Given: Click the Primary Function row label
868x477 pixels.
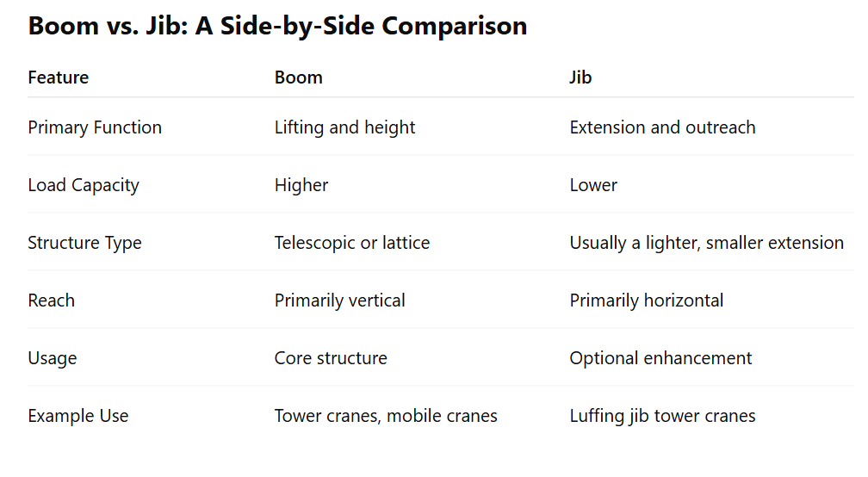Looking at the screenshot, I should (x=95, y=127).
